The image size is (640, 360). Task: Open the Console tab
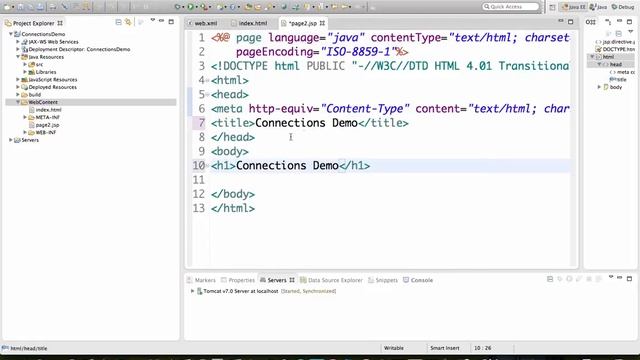pos(418,280)
